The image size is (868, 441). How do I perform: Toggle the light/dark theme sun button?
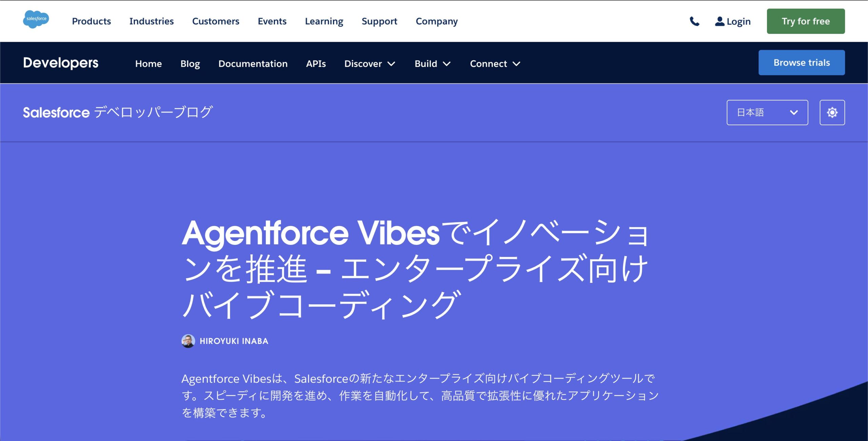pyautogui.click(x=832, y=112)
